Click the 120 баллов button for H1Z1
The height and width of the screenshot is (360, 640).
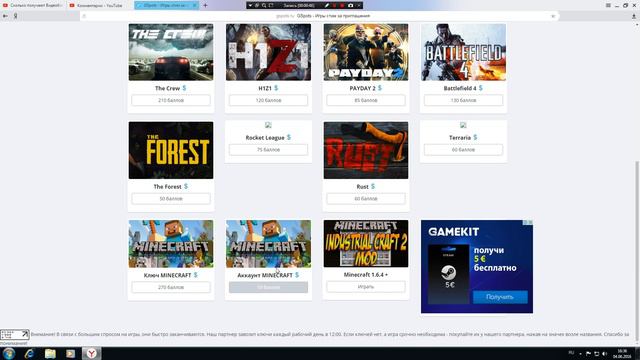pos(268,100)
